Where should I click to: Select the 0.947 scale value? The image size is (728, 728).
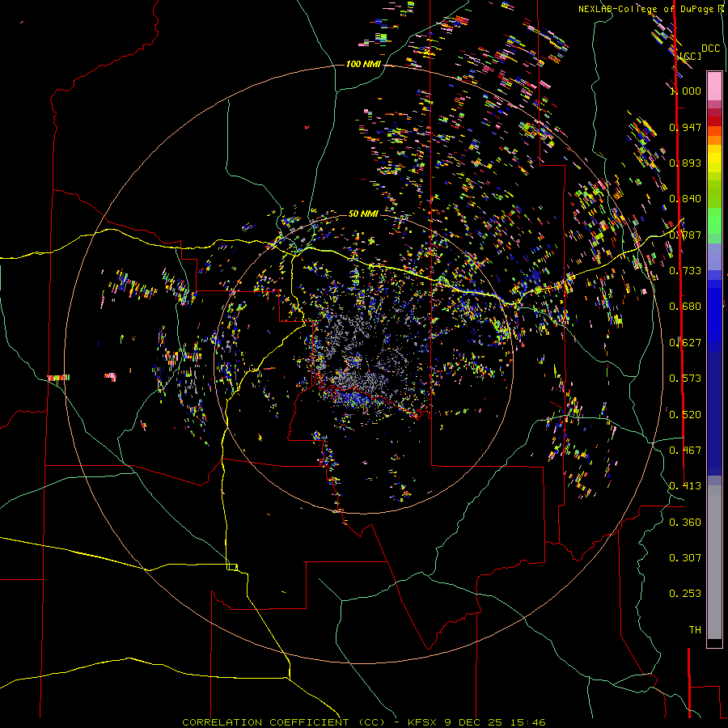pos(685,127)
